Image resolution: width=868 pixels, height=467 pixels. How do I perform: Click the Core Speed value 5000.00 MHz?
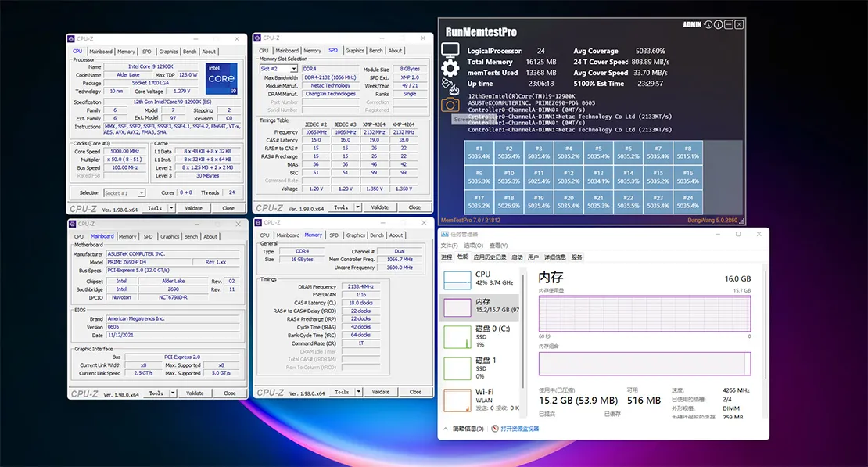pyautogui.click(x=124, y=151)
